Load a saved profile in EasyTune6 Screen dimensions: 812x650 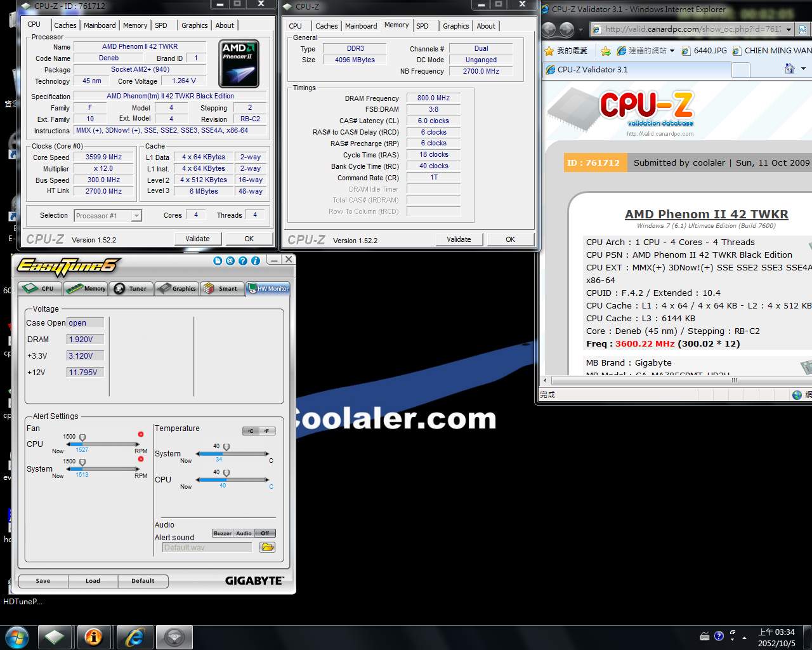[93, 581]
